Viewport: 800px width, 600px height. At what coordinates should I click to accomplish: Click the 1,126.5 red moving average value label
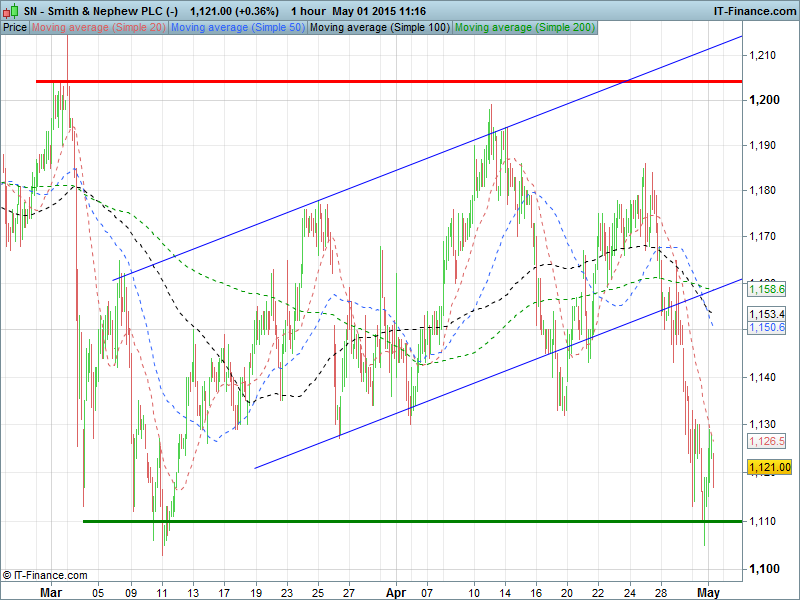[767, 440]
